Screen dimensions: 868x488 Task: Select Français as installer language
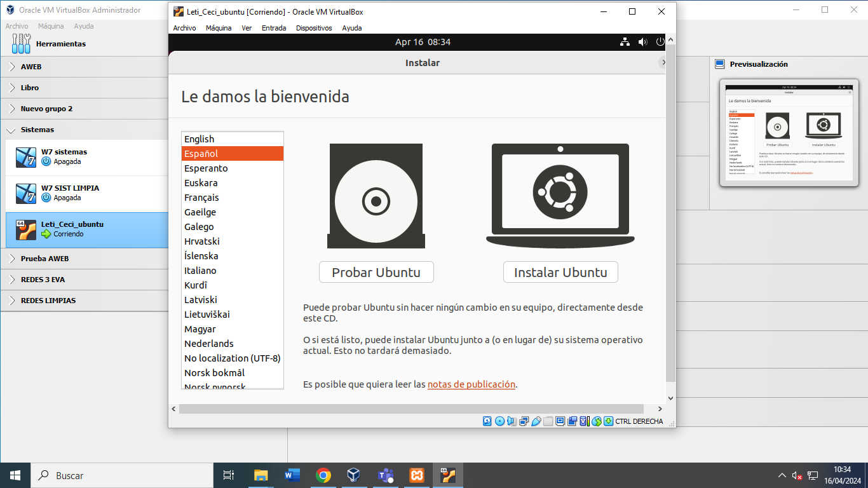pos(202,197)
